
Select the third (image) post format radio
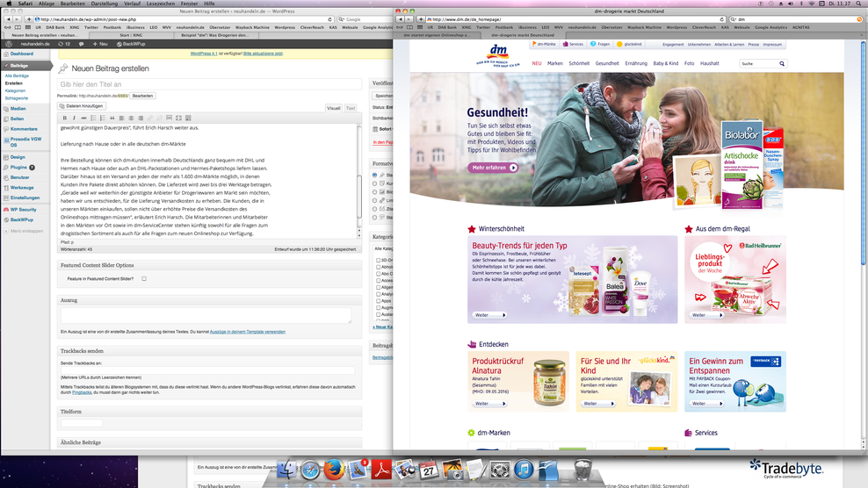click(x=375, y=192)
